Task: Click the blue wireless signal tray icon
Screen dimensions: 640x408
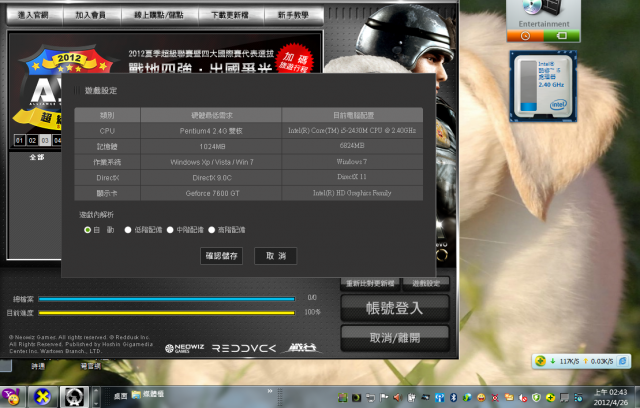Action: (x=439, y=397)
